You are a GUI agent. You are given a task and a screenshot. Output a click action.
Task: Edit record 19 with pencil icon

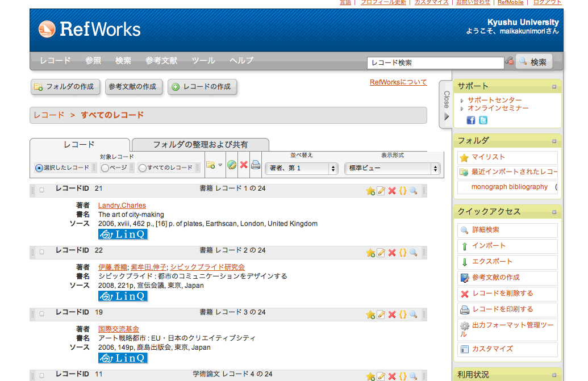pyautogui.click(x=381, y=315)
